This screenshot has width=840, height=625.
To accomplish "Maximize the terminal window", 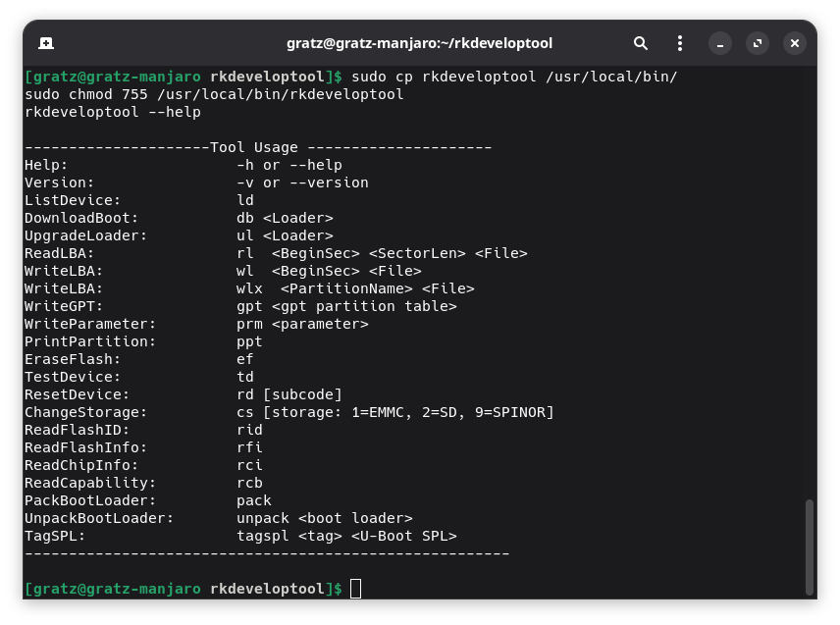I will coord(757,43).
